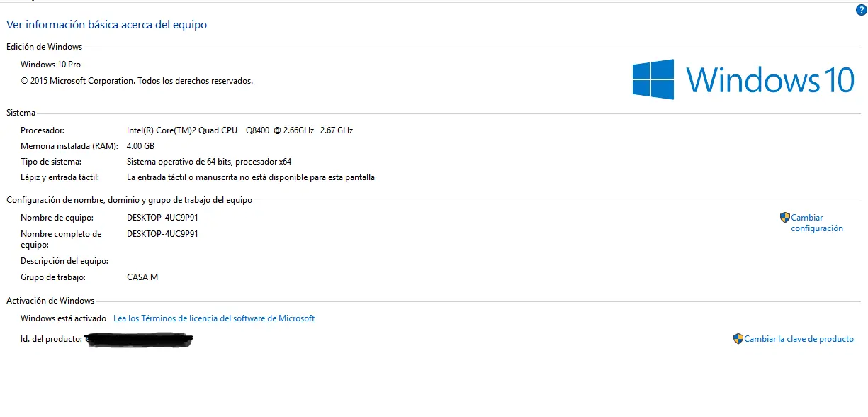Click the Windows está activado status text

click(x=63, y=318)
